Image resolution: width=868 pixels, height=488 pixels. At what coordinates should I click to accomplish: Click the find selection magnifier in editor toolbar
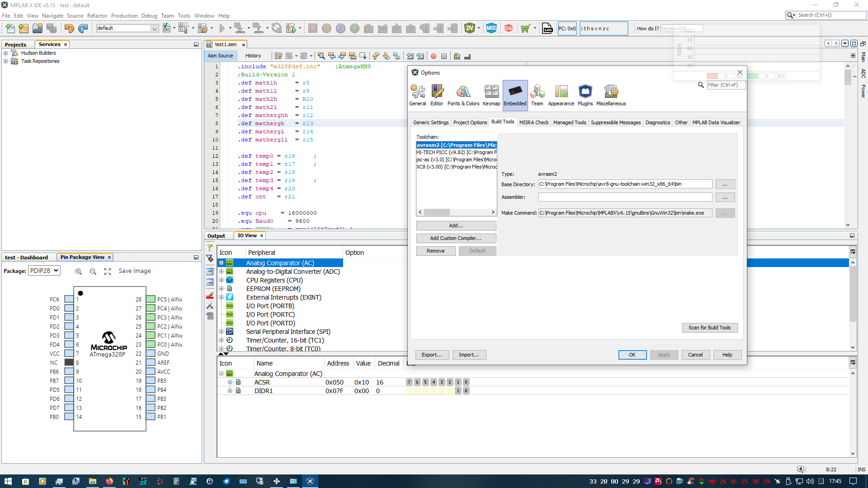[321, 56]
